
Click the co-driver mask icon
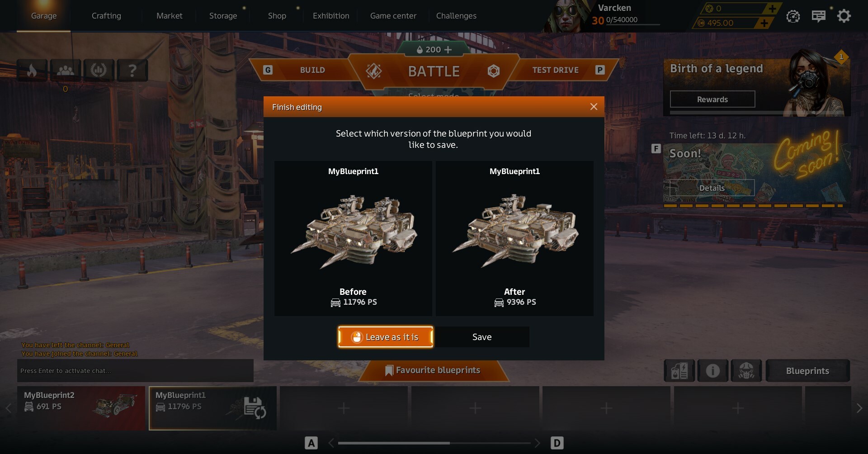[x=746, y=371]
